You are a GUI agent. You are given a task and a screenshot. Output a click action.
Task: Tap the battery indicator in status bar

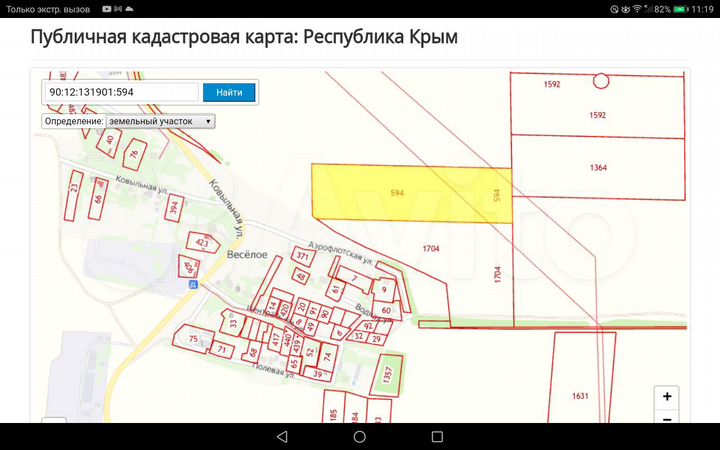[680, 9]
